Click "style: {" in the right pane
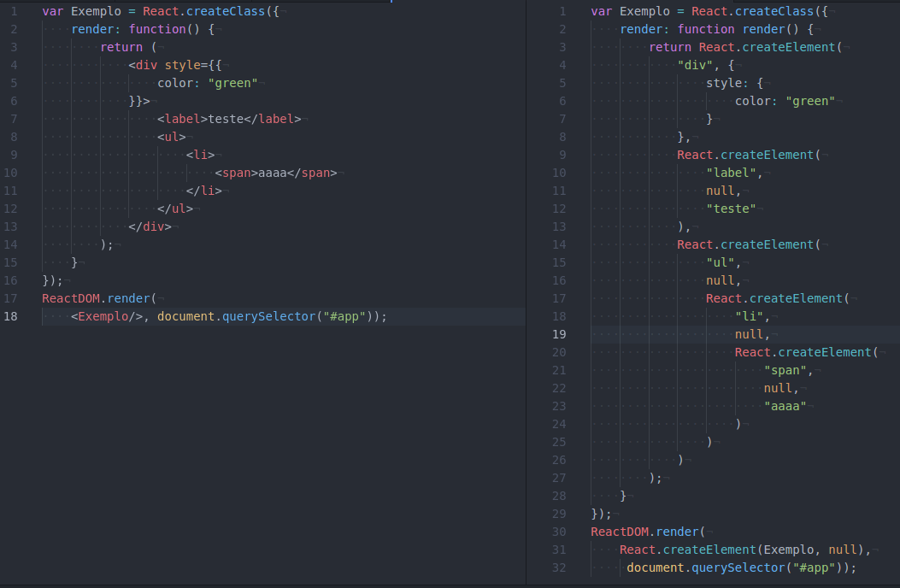 pos(735,83)
